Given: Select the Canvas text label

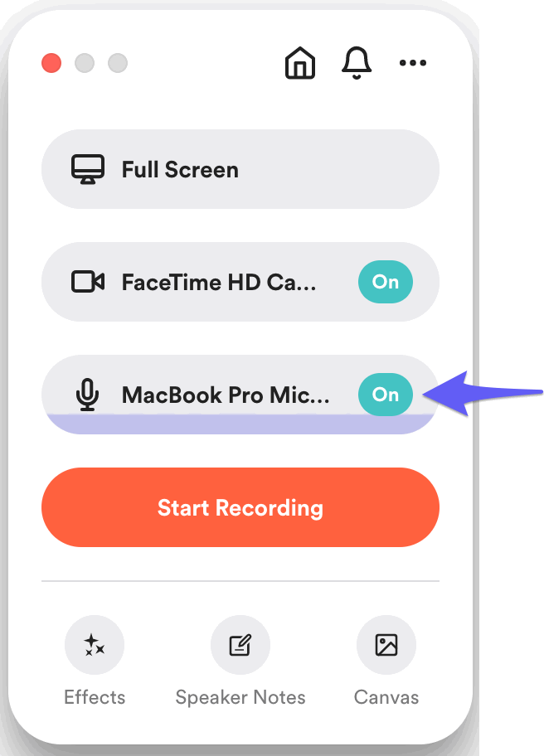Looking at the screenshot, I should click(x=386, y=697).
